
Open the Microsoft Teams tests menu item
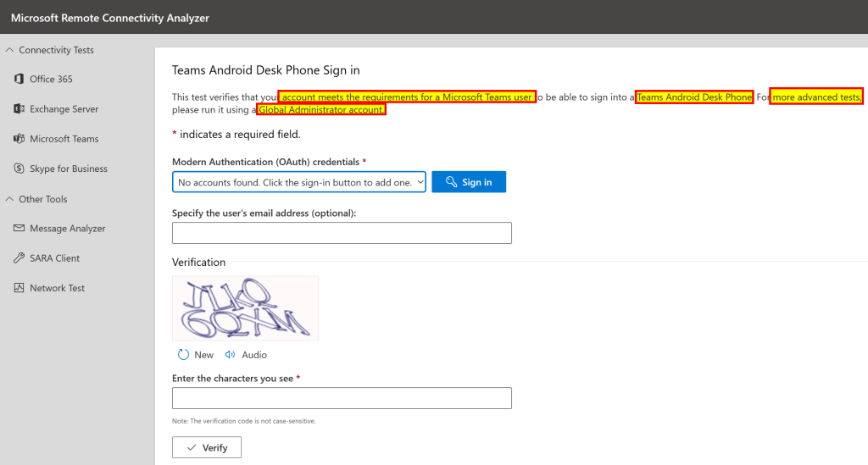[x=64, y=139]
